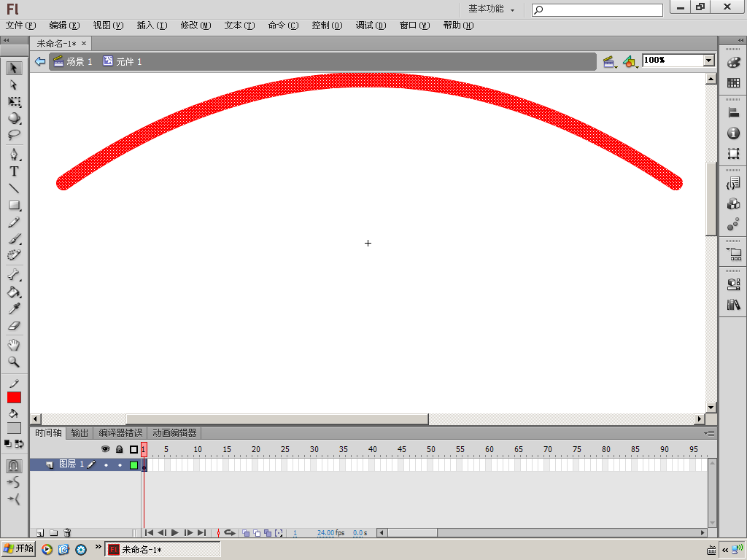This screenshot has width=747, height=560.
Task: Select the Eyedropper tool
Action: pyautogui.click(x=14, y=308)
